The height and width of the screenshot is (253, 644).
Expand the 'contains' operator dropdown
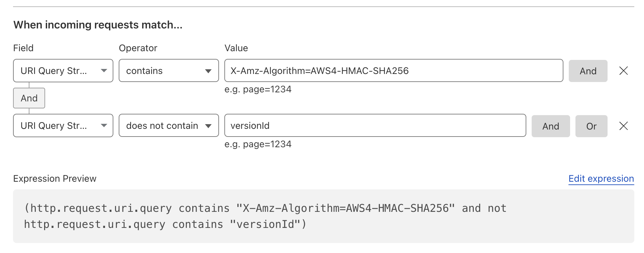pos(169,71)
